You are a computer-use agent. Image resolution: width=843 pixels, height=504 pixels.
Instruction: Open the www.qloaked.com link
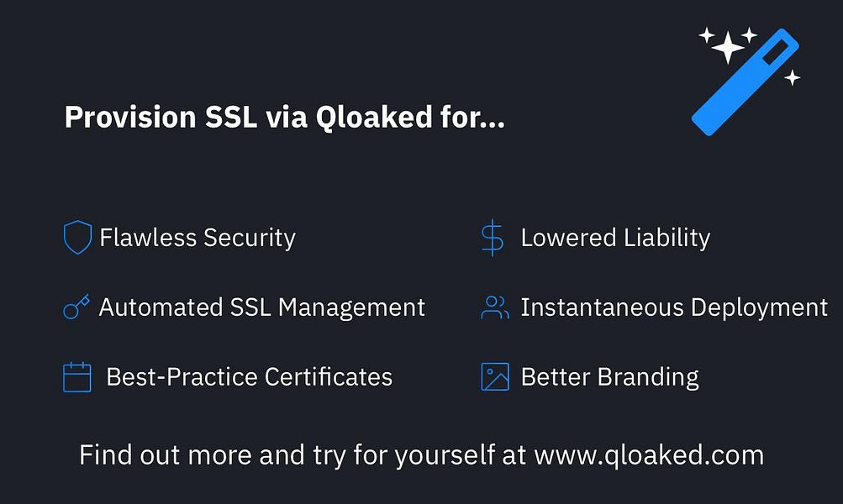(x=649, y=455)
